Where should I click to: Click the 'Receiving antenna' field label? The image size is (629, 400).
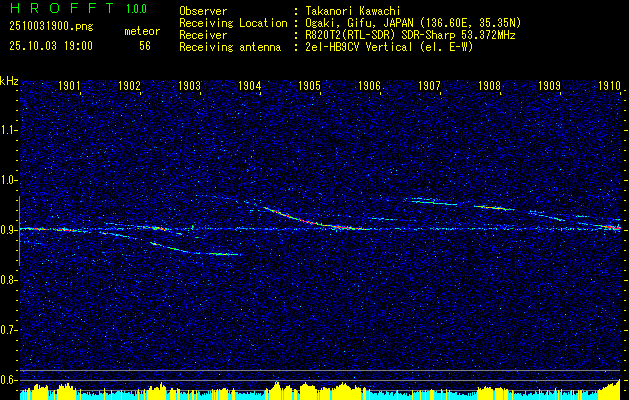[230, 47]
